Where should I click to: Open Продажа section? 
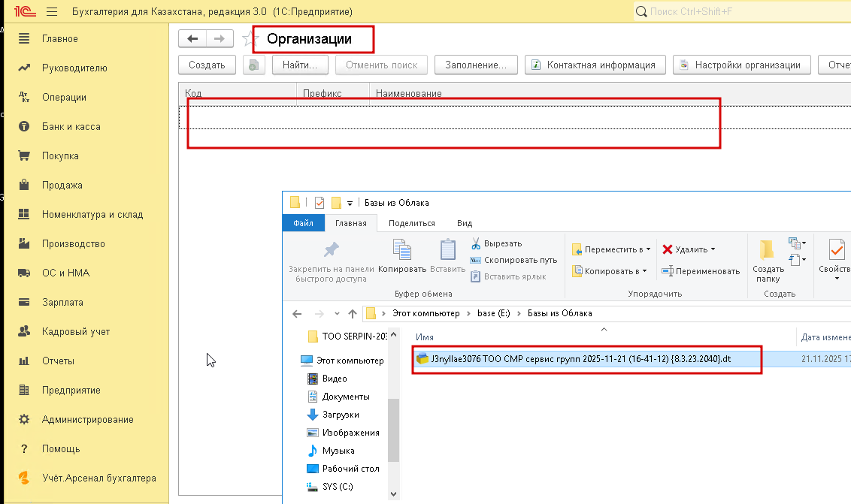(62, 185)
